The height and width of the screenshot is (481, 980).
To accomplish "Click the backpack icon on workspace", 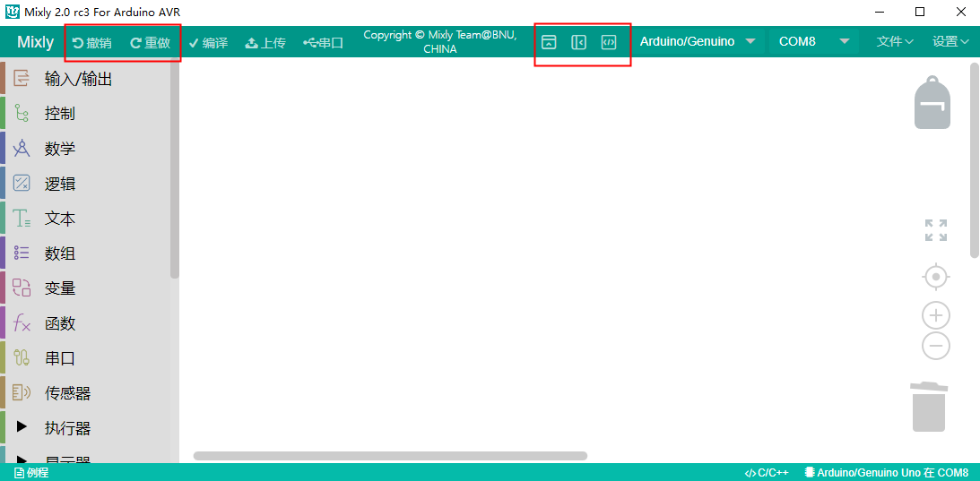I will pyautogui.click(x=932, y=103).
